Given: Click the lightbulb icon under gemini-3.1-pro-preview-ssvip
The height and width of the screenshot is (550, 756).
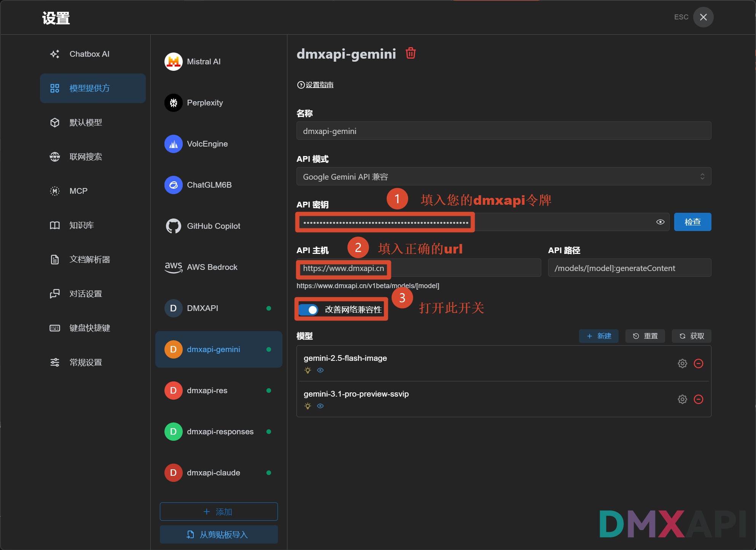Looking at the screenshot, I should coord(308,406).
